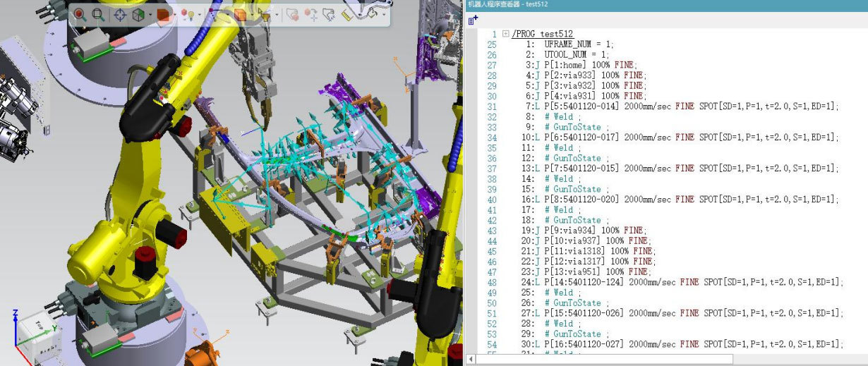Click the View Center crosshair icon
Screen dimensions: 868x366
pos(121,15)
